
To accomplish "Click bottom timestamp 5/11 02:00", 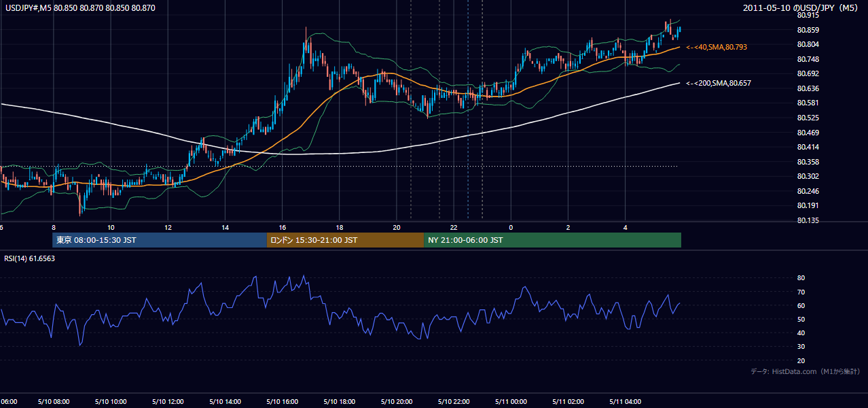I will 568,402.
